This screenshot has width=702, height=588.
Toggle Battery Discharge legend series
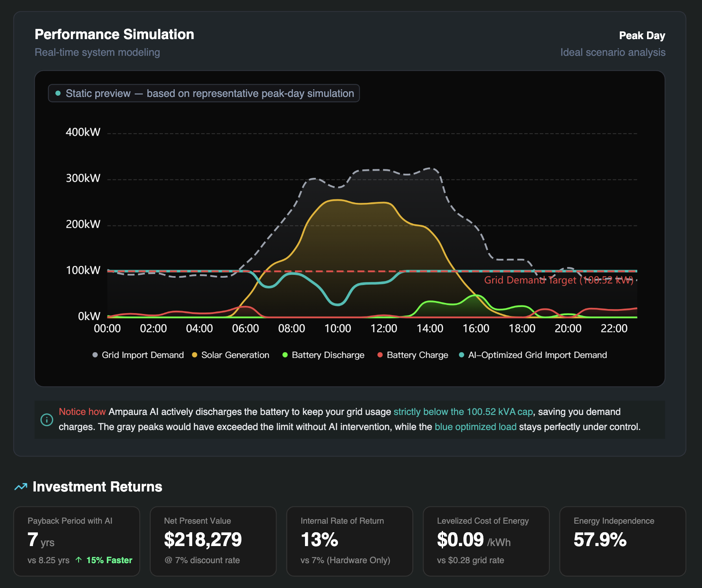[323, 355]
